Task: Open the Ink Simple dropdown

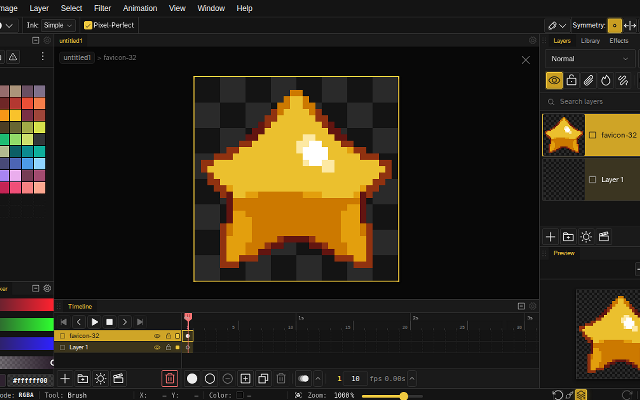Action: (58, 25)
